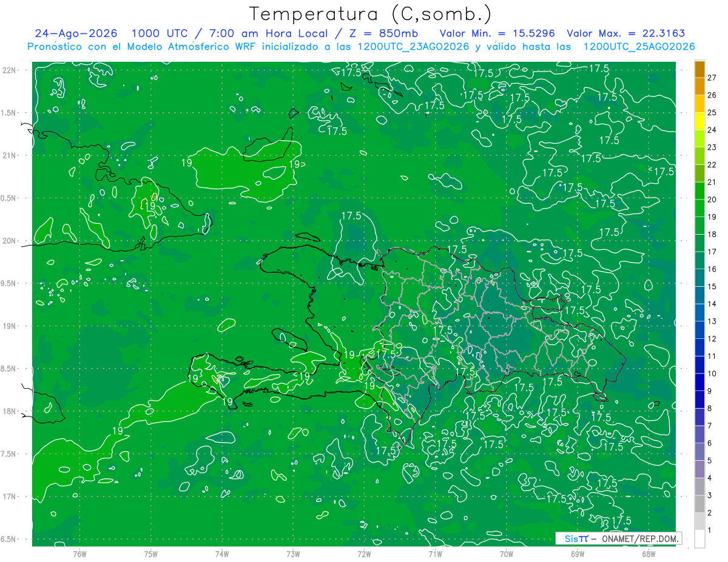Click the '76W' longitude axis label
Image resolution: width=728 pixels, height=562 pixels.
[x=79, y=554]
